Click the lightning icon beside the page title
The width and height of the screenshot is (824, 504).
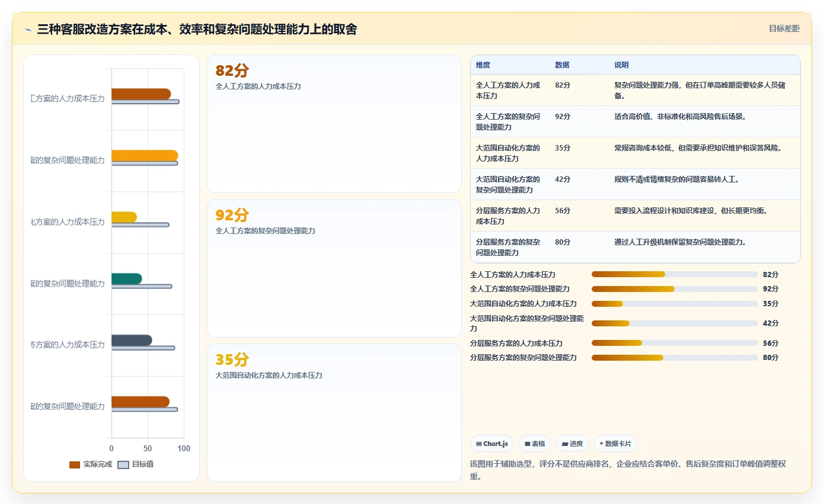[x=28, y=30]
